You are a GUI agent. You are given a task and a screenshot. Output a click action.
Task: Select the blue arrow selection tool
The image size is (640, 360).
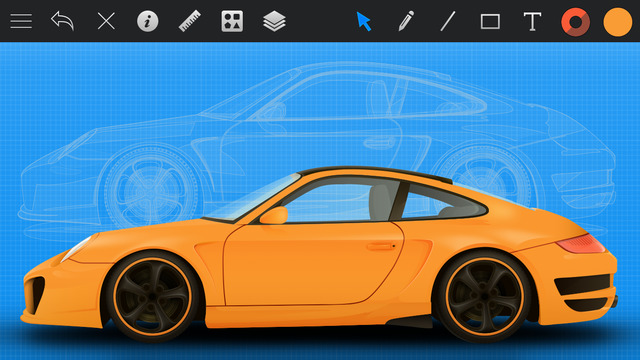pos(363,21)
